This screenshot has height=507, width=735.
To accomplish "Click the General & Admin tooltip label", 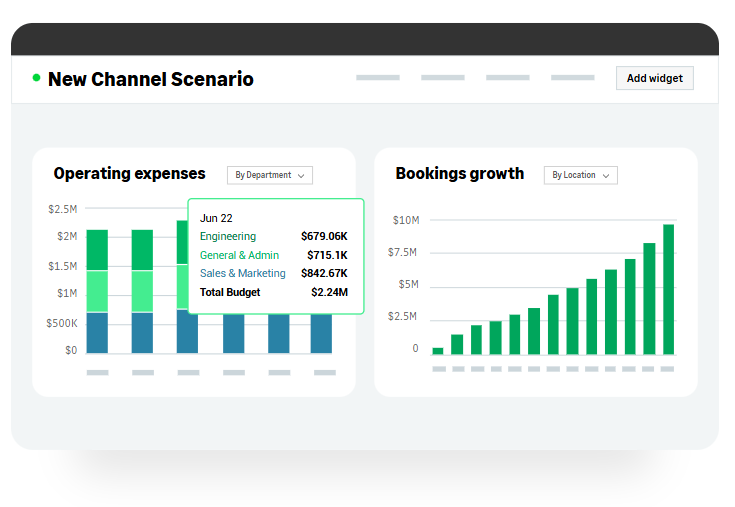I will coord(239,255).
